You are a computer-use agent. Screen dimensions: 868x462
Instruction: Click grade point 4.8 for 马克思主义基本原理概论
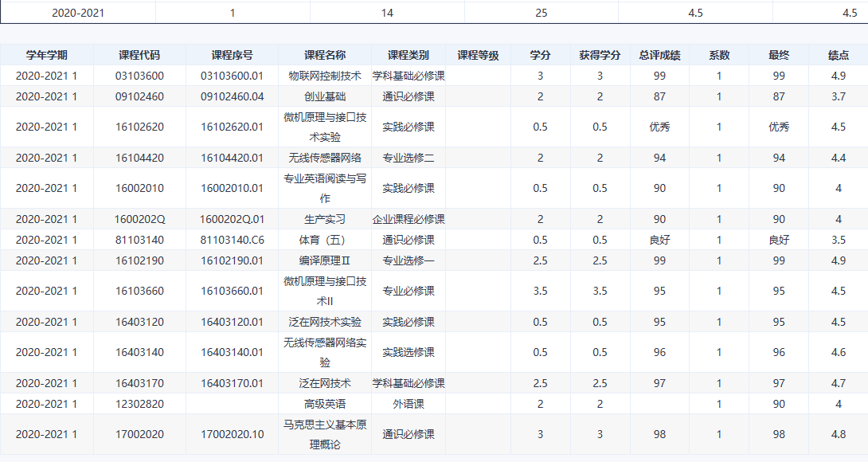(x=839, y=434)
